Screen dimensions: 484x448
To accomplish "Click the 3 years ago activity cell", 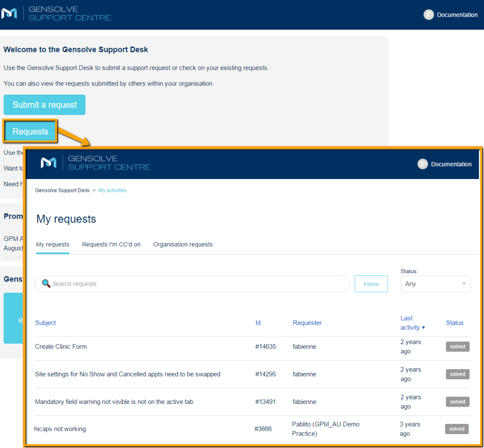I will point(410,429).
